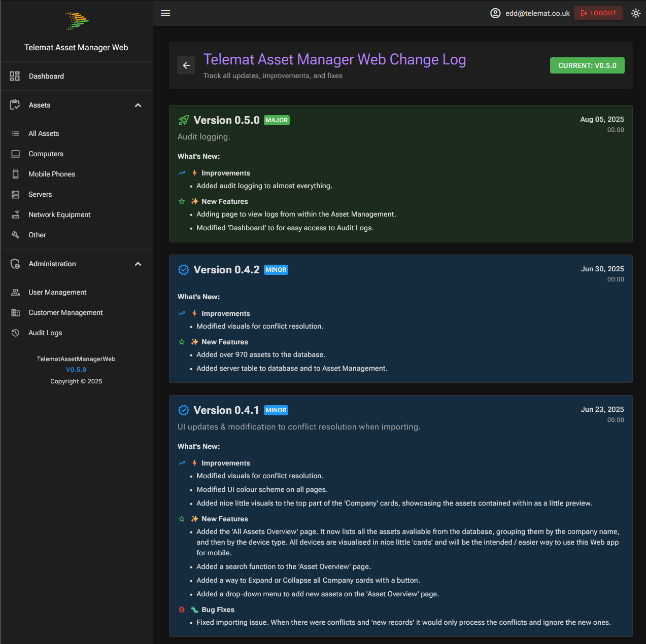Open the Servers rack icon
646x644 pixels.
[x=15, y=194]
